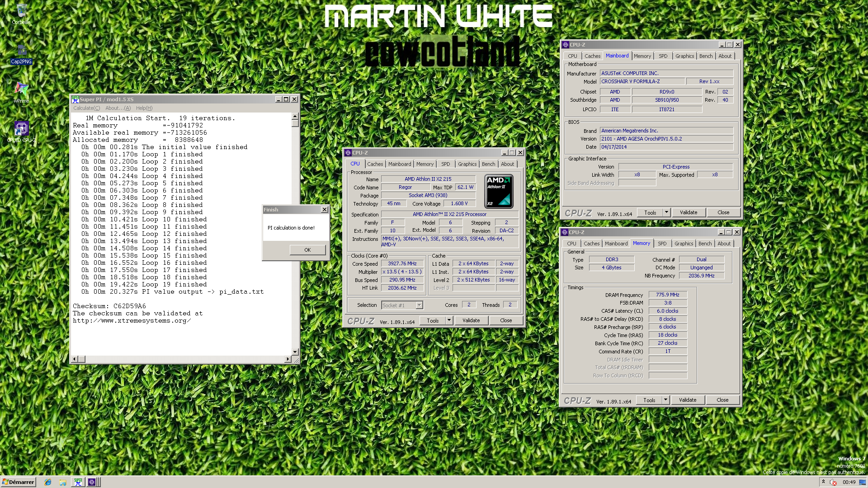
Task: Expand Tools arrow in Mainboard CPU-Z window
Action: click(666, 213)
